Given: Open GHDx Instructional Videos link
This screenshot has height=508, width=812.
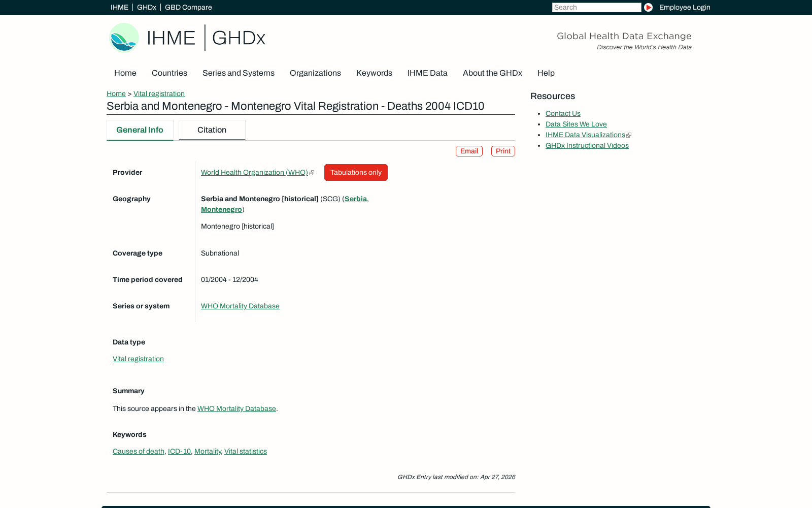Looking at the screenshot, I should coord(587,146).
